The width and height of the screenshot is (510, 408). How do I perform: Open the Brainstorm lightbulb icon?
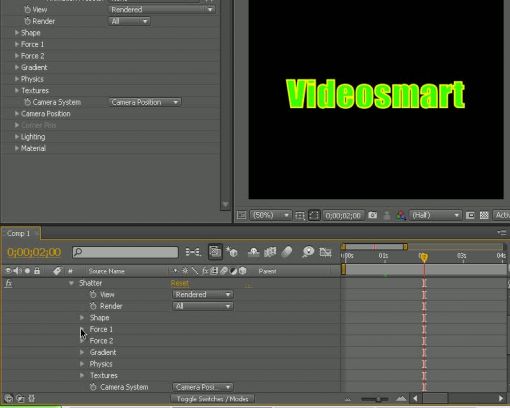point(308,252)
